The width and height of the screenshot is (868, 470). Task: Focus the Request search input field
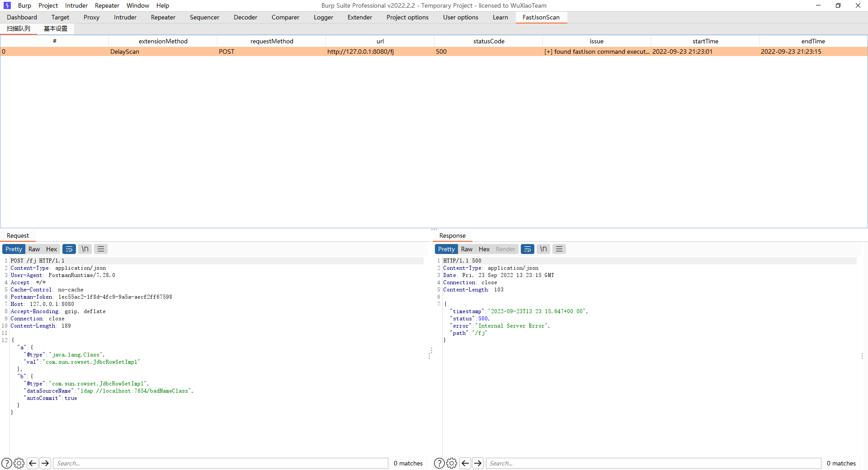click(x=221, y=463)
